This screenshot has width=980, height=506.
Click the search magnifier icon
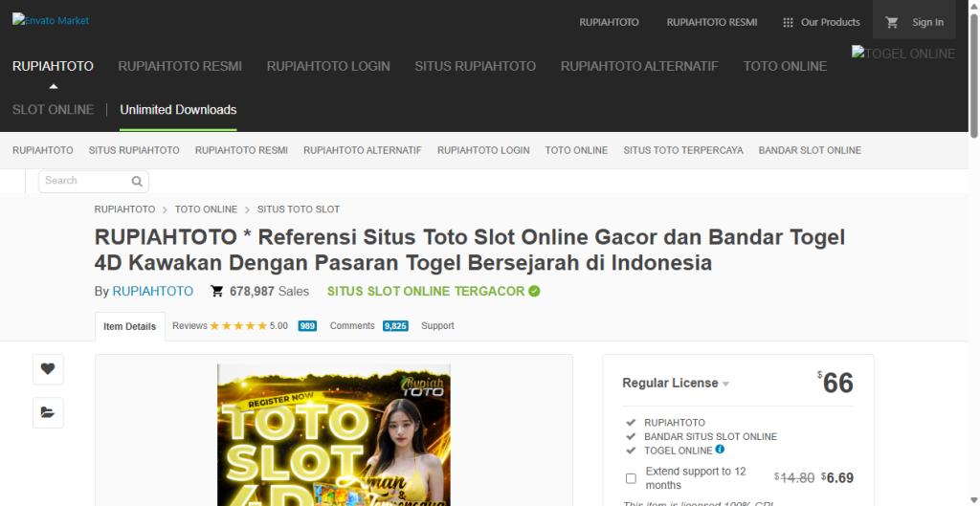tap(137, 181)
